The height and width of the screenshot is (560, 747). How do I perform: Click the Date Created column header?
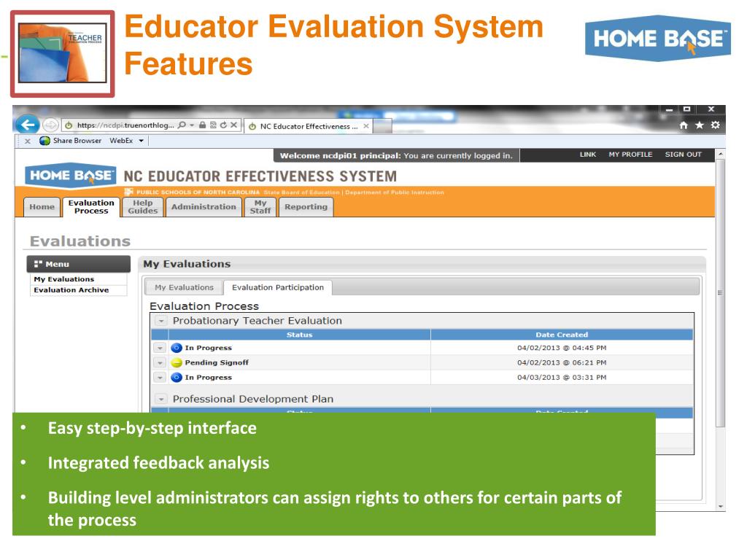tap(562, 335)
